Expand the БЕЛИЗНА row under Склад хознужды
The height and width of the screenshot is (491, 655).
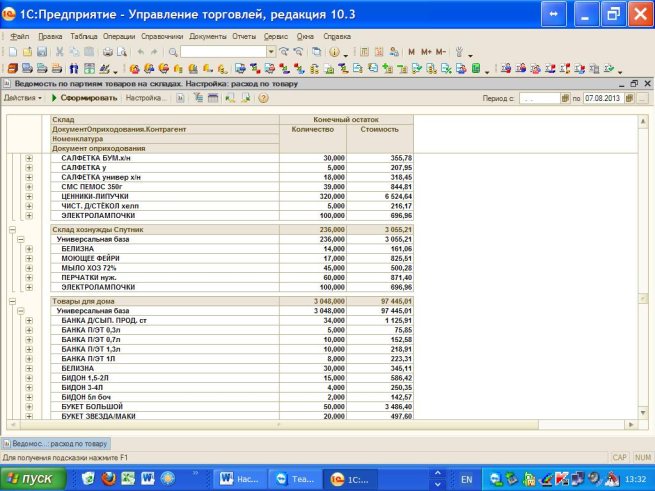point(29,249)
